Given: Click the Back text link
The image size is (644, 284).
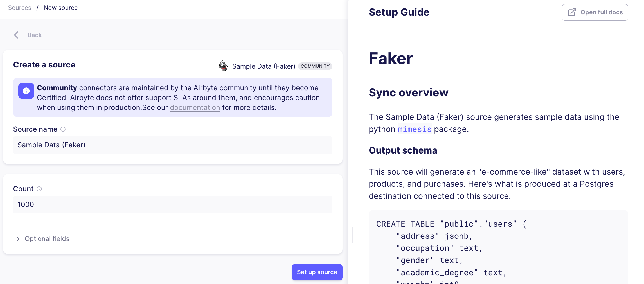Looking at the screenshot, I should tap(35, 35).
